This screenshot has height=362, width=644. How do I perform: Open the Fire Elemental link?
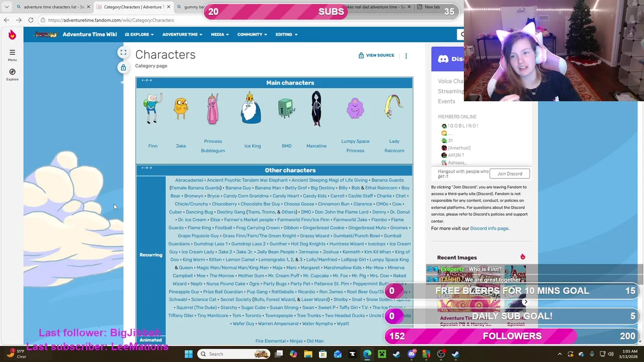[271, 341]
